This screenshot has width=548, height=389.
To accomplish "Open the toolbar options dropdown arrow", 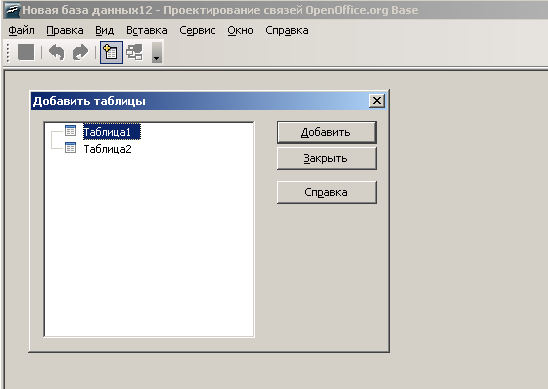I will 157,53.
